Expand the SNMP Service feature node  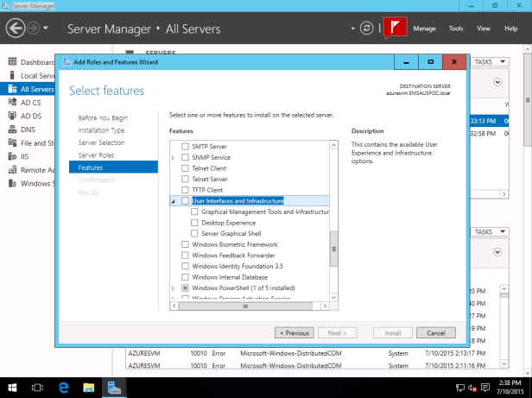click(174, 158)
